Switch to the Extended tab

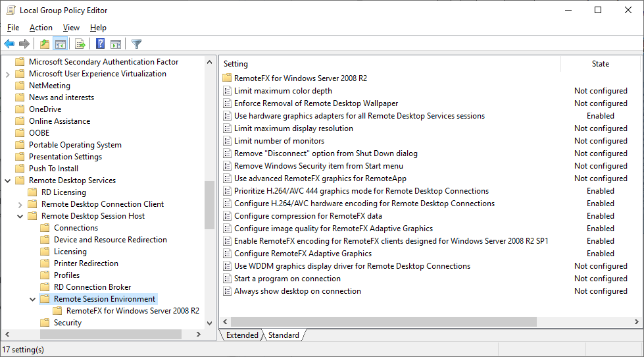click(242, 335)
